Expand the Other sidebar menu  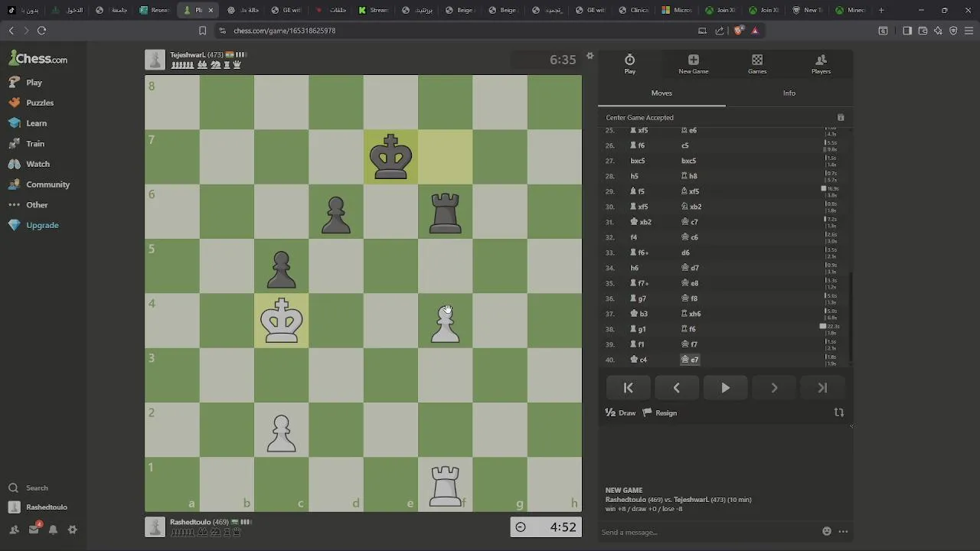point(28,205)
